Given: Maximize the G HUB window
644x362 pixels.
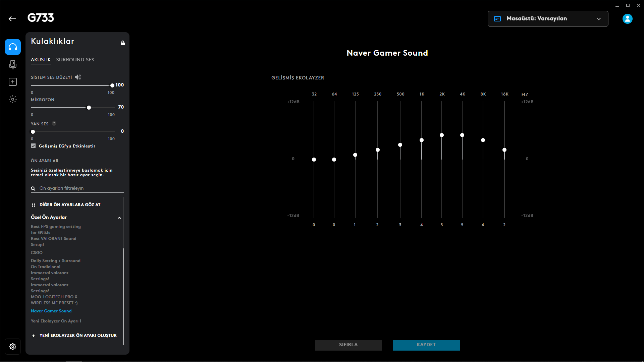Looking at the screenshot, I should pyautogui.click(x=628, y=5).
